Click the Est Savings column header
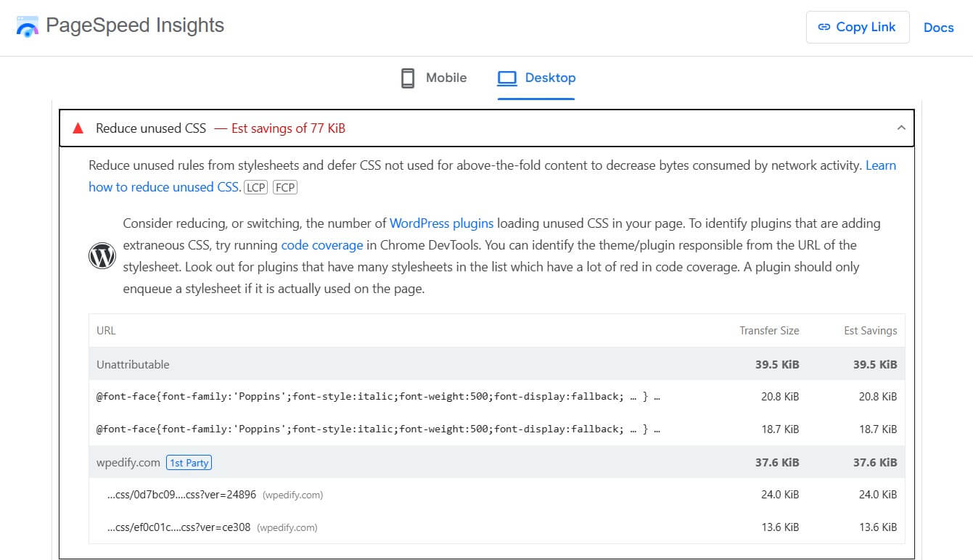This screenshot has height=560, width=973. (x=870, y=331)
